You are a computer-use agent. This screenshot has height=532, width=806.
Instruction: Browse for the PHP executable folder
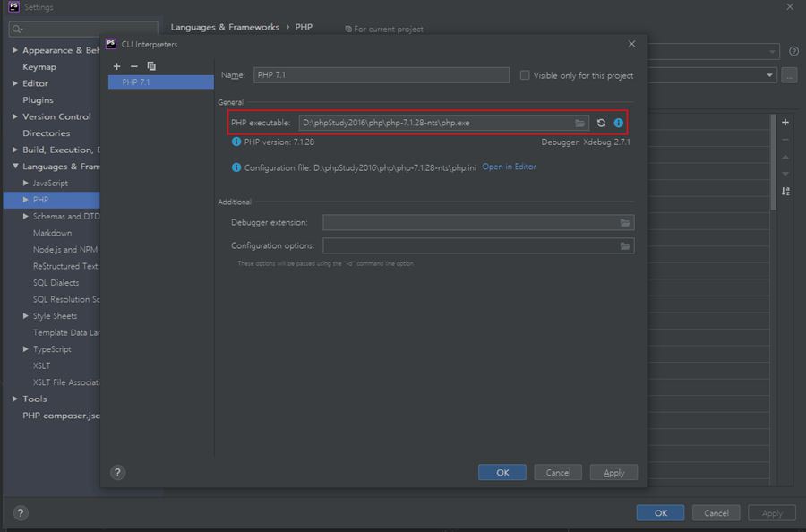580,123
